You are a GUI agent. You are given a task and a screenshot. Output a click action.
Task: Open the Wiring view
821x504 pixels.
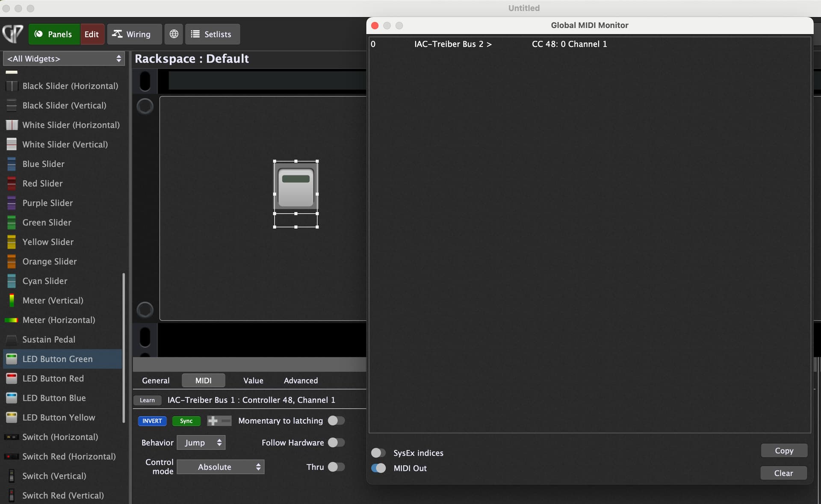[134, 34]
